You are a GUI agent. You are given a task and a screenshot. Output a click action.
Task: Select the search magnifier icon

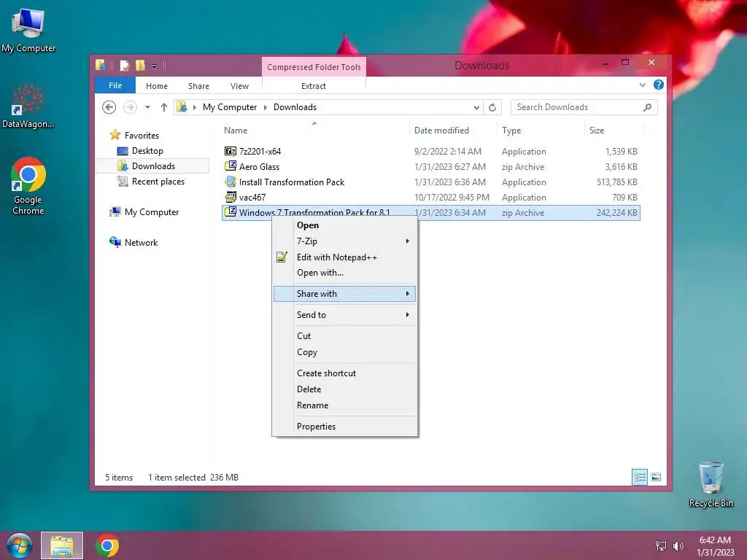[x=647, y=107]
